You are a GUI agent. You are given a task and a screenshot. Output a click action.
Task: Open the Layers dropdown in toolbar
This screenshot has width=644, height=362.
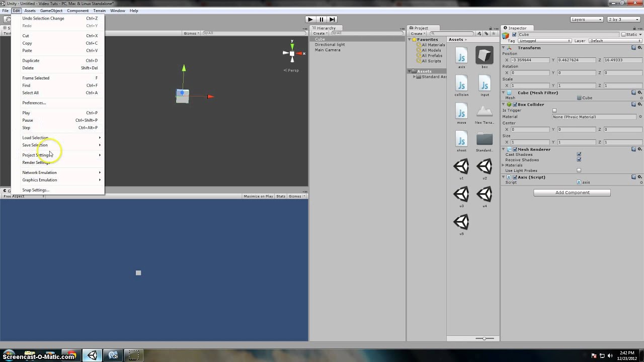coord(587,20)
